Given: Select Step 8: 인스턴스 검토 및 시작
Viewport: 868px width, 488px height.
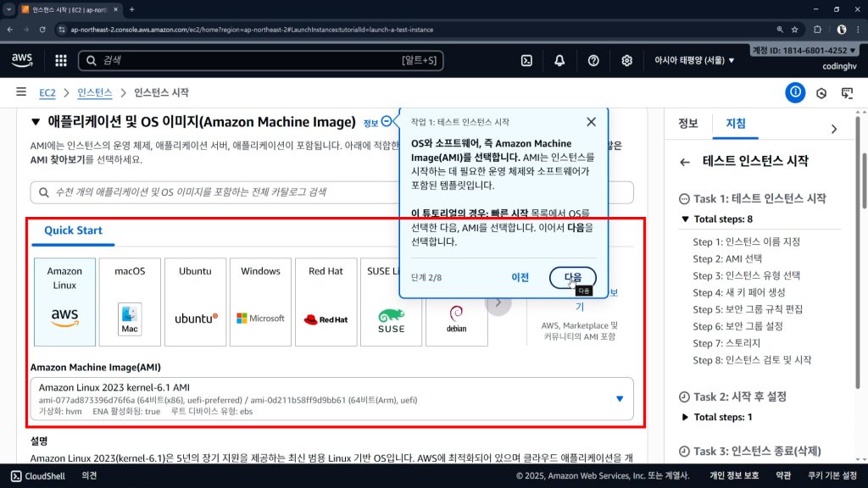Looking at the screenshot, I should [752, 360].
